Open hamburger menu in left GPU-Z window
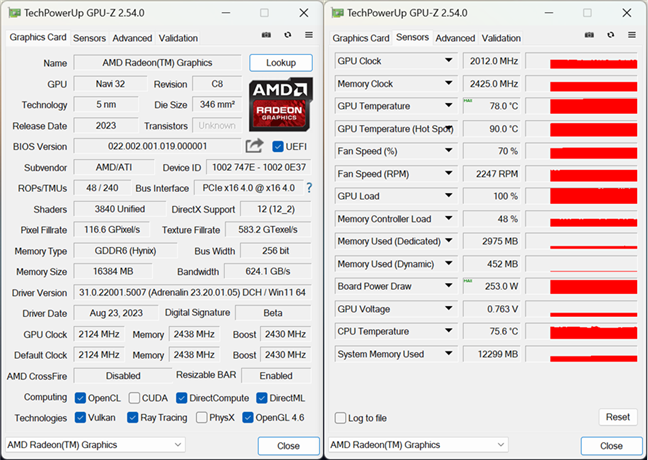The width and height of the screenshot is (648, 460). (309, 35)
